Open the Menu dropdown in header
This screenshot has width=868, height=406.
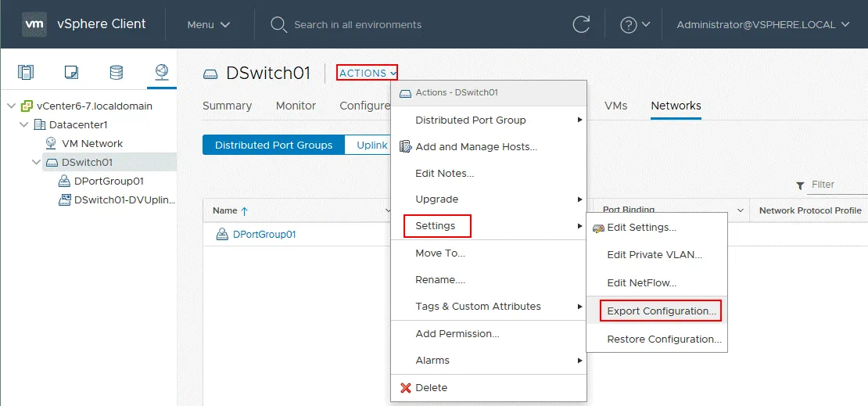tap(208, 25)
